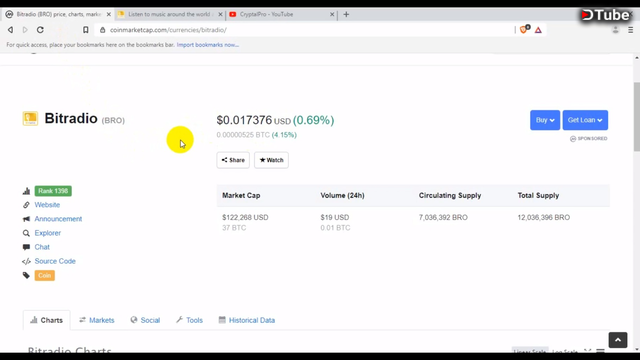Open the browser profile icon

point(616,30)
